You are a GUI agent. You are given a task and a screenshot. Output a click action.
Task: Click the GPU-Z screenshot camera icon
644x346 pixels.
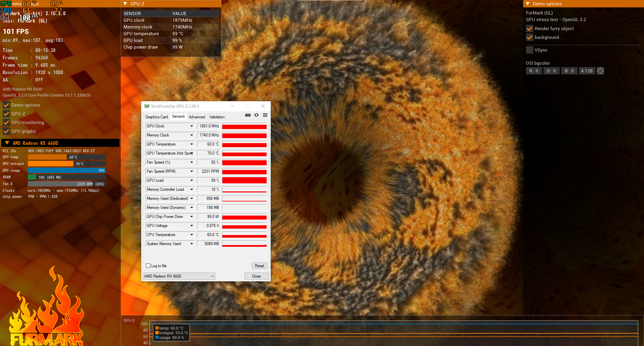tap(248, 115)
